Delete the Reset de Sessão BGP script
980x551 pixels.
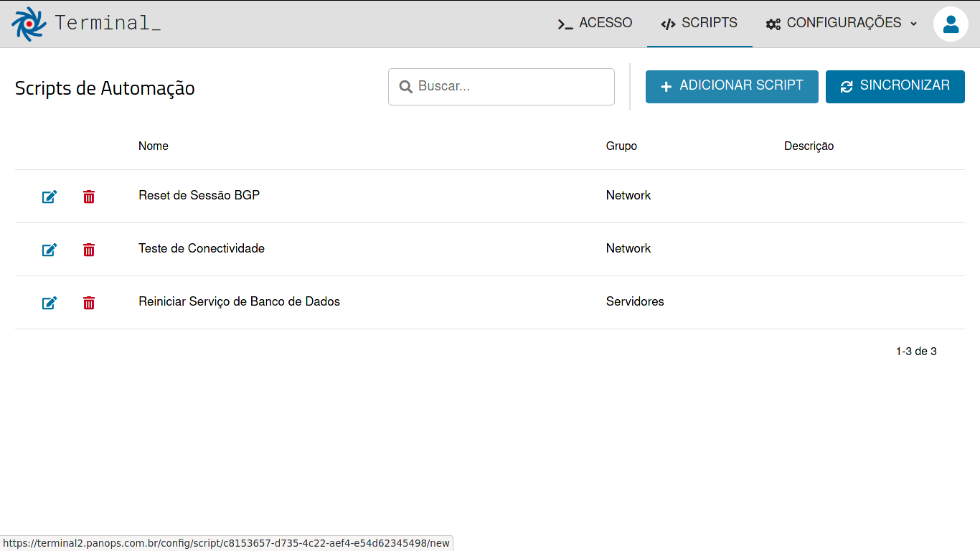(x=89, y=197)
